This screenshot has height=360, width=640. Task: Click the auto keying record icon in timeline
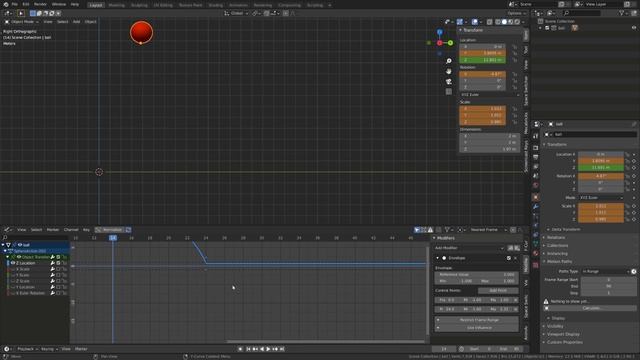(x=240, y=349)
